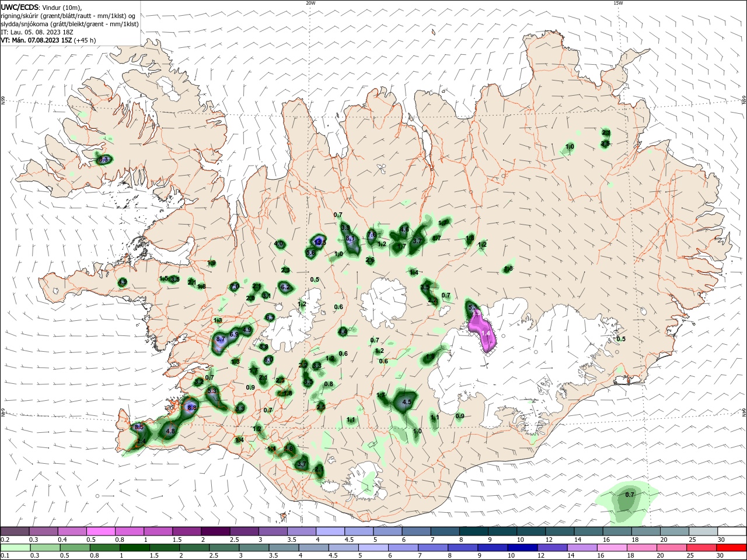Screen dimensions: 747x560
Task: Click the '20W' longitude label
Action: click(x=310, y=3)
